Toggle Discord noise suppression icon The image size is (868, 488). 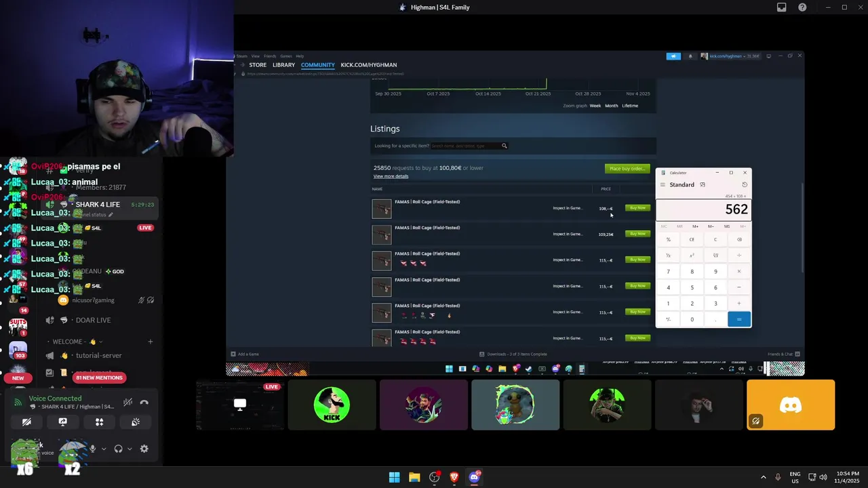pos(127,402)
